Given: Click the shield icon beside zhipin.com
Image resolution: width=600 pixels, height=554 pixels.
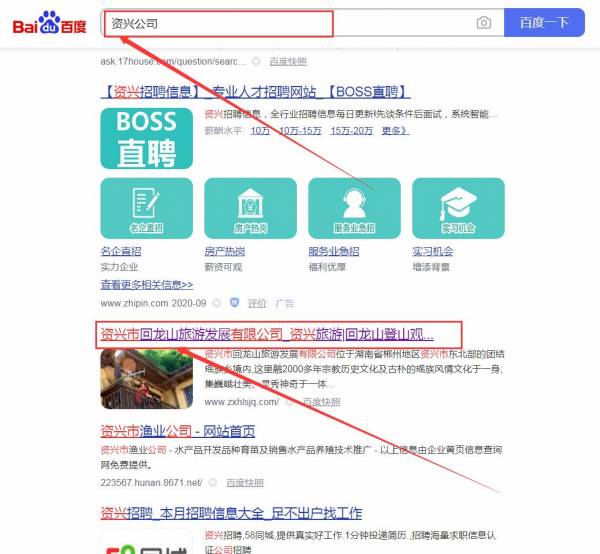Looking at the screenshot, I should (235, 302).
